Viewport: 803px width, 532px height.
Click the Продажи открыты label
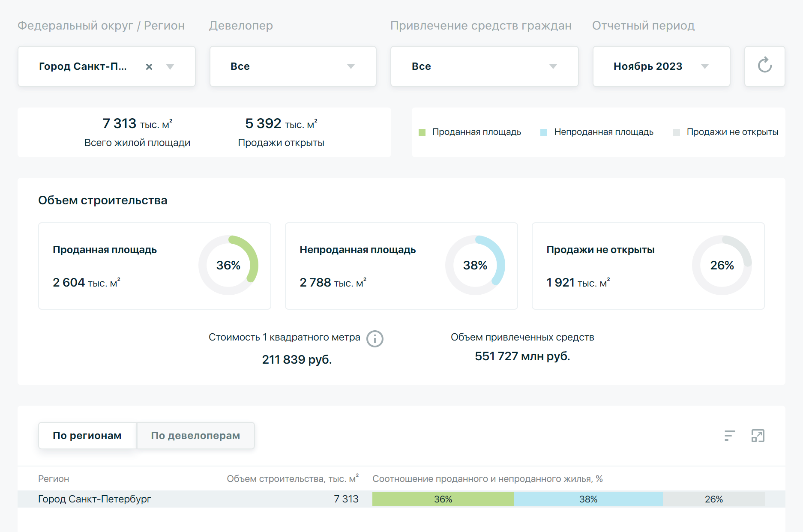point(281,143)
